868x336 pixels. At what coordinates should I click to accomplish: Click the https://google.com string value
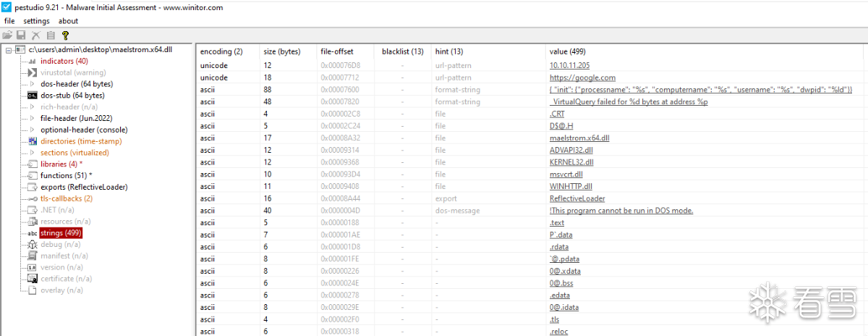[x=582, y=77]
